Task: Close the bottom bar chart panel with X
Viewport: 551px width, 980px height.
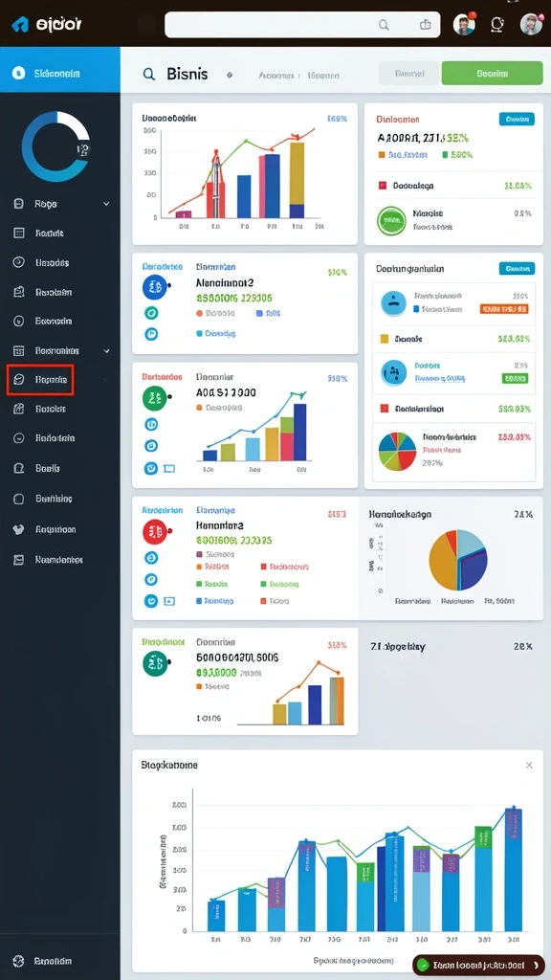Action: [529, 765]
